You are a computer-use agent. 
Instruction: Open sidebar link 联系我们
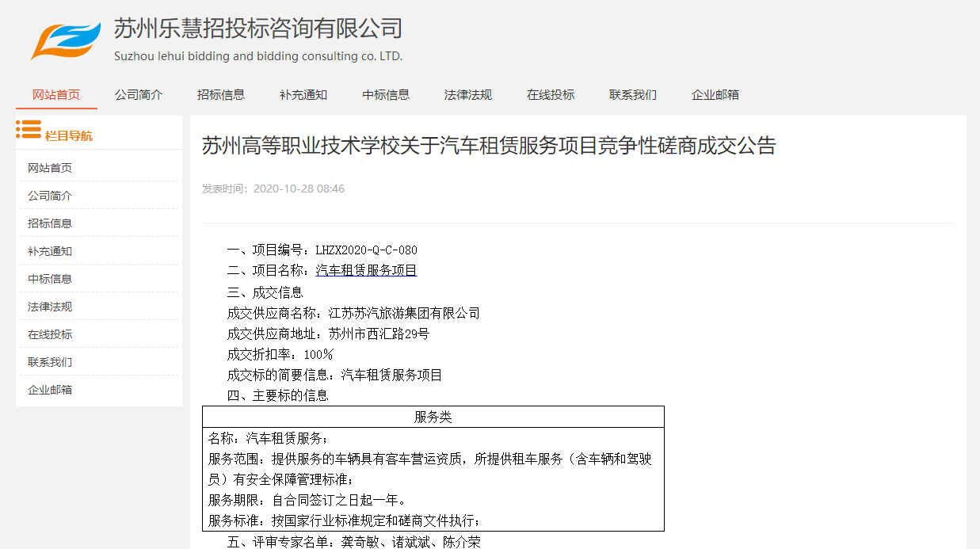[x=50, y=362]
